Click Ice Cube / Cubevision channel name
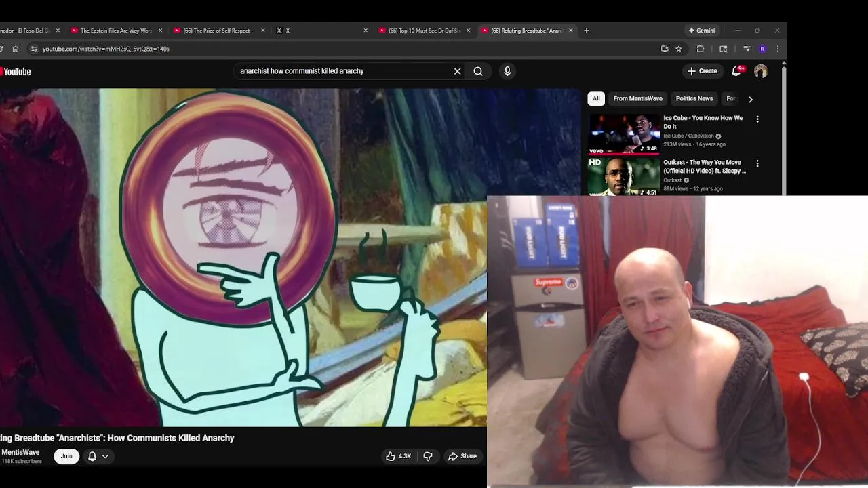Viewport: 868px width, 488px height. [688, 136]
